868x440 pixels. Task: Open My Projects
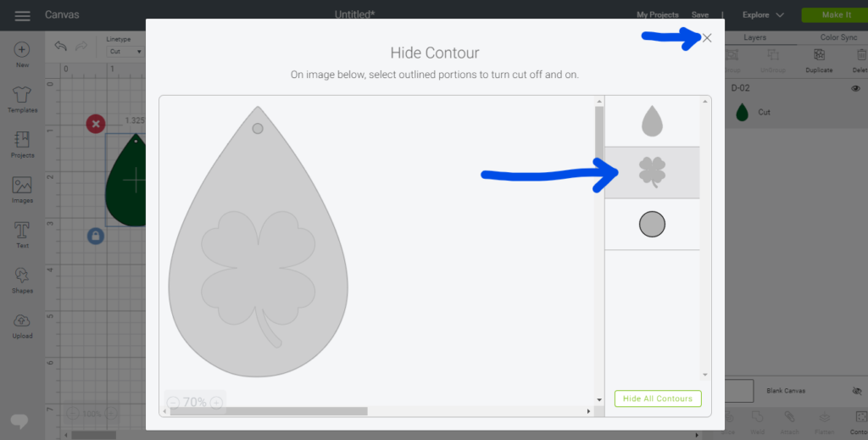click(x=658, y=15)
